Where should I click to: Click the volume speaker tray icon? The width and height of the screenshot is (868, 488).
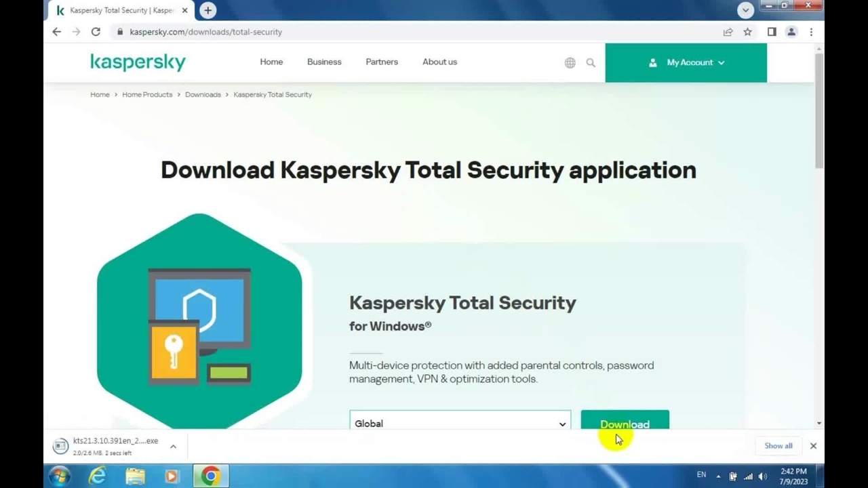[x=763, y=476]
